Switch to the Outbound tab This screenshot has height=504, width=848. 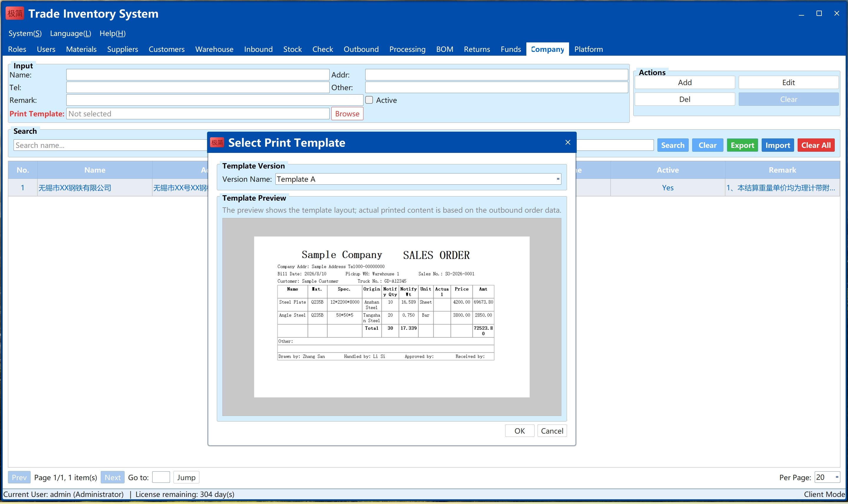[361, 49]
